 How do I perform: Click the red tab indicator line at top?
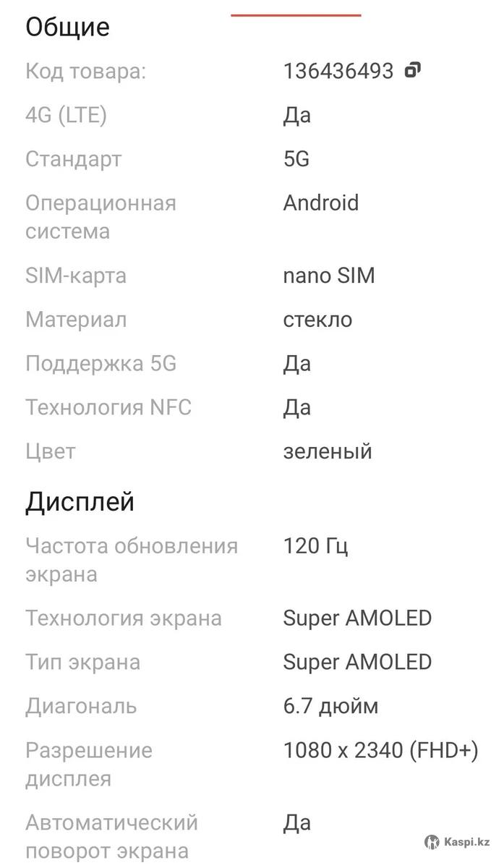tap(296, 14)
